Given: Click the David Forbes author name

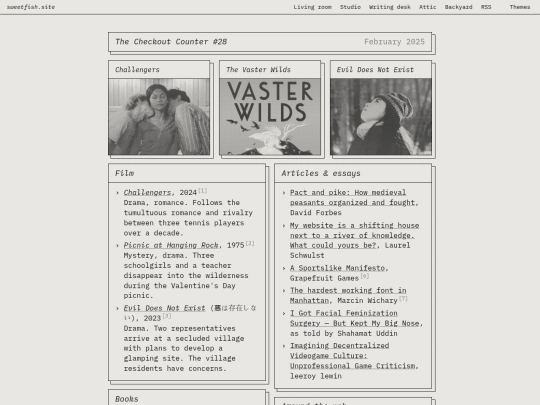Looking at the screenshot, I should click(x=316, y=212).
